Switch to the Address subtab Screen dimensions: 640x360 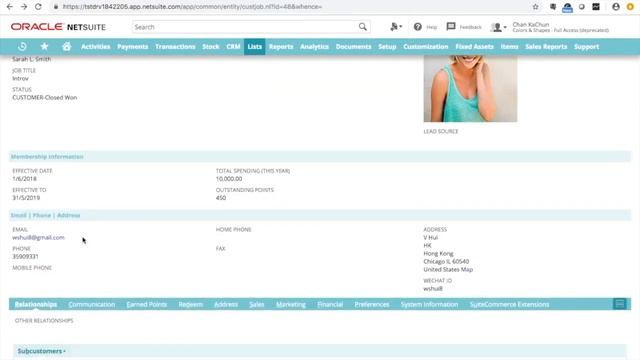click(226, 304)
